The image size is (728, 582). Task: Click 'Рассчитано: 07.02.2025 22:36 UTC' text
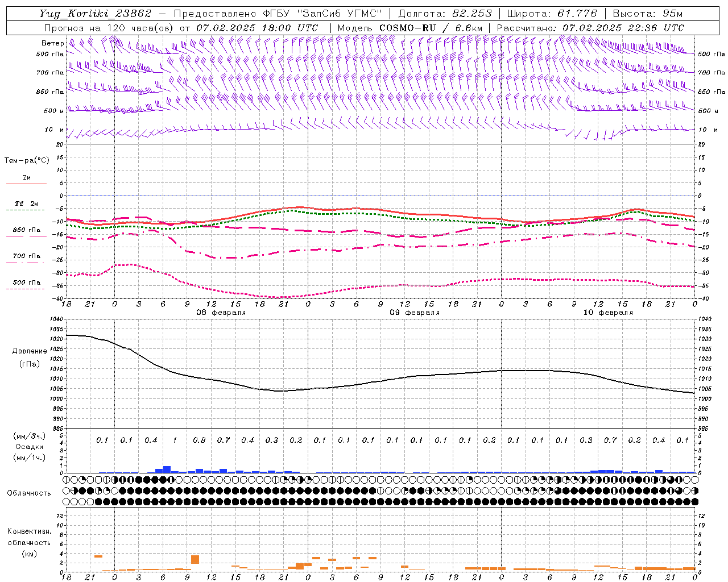point(590,28)
